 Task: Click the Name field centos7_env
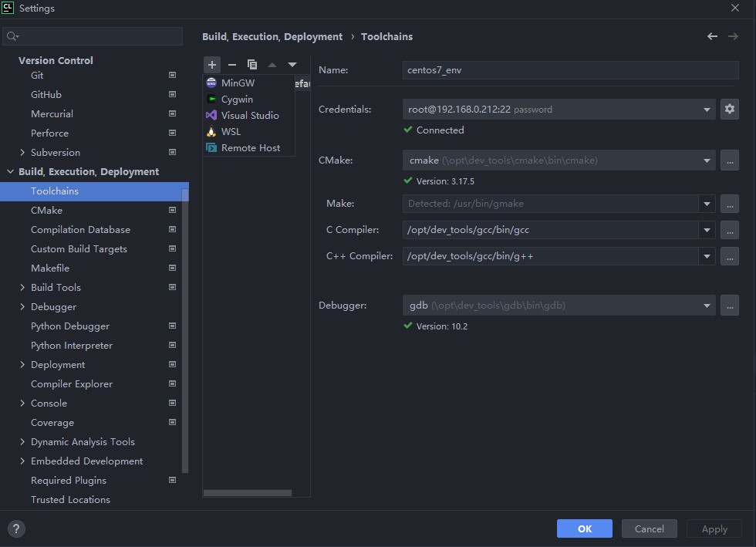pyautogui.click(x=570, y=70)
